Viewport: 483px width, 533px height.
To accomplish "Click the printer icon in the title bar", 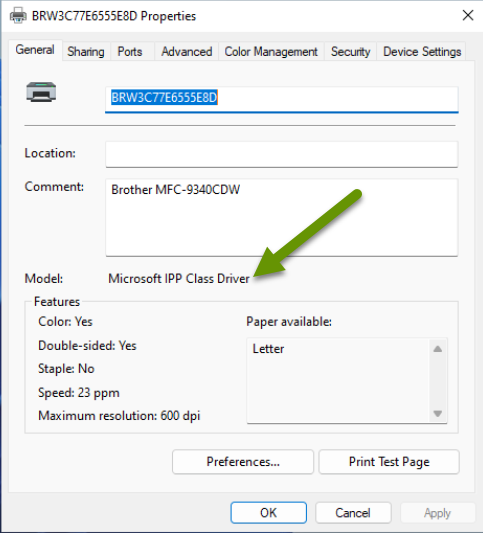I will (18, 16).
